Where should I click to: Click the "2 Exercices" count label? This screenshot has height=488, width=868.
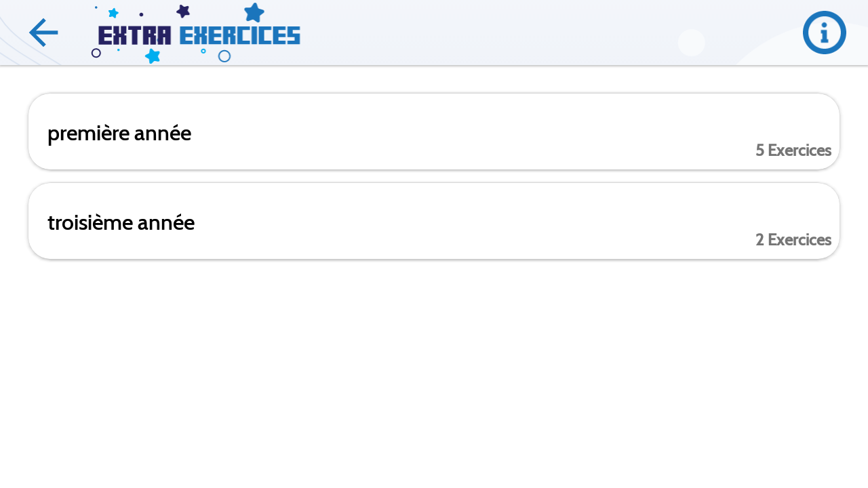(793, 240)
